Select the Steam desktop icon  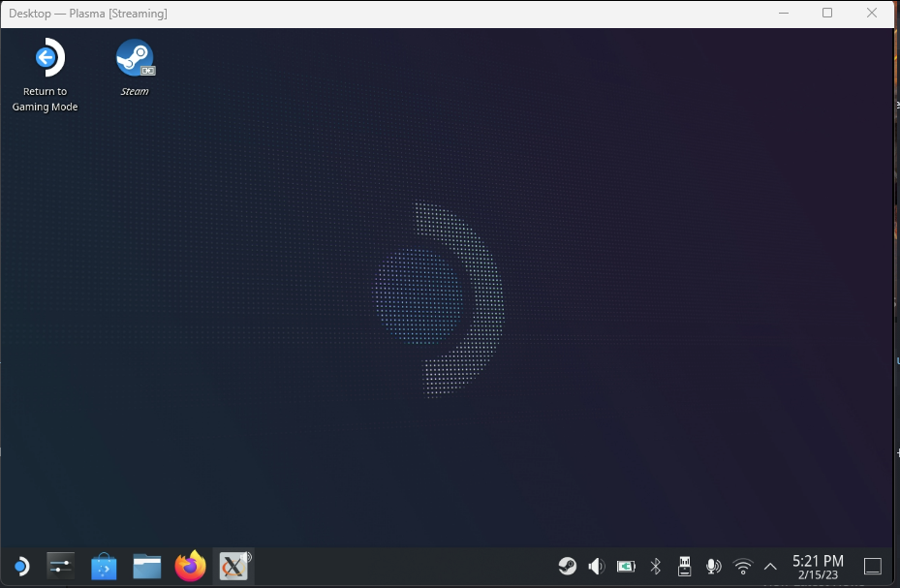[134, 58]
